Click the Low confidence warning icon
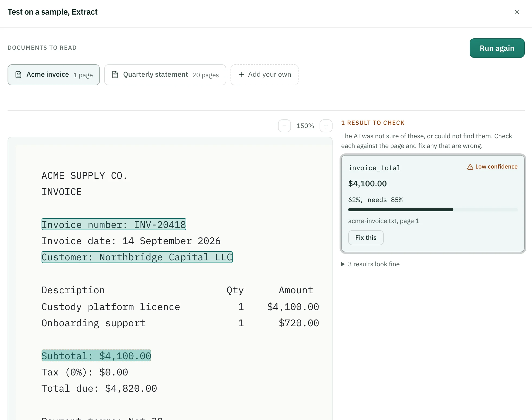The height and width of the screenshot is (420, 532). tap(470, 167)
